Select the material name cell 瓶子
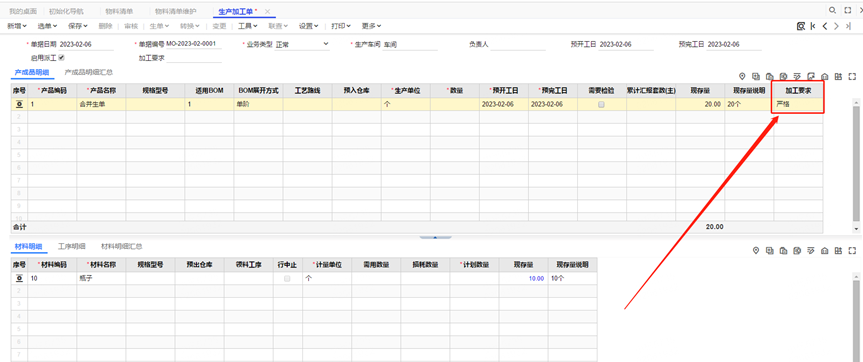The image size is (863, 362). (x=101, y=279)
